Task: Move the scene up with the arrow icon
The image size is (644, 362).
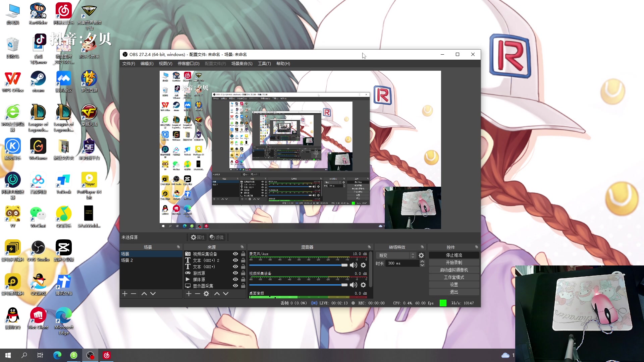Action: click(144, 294)
